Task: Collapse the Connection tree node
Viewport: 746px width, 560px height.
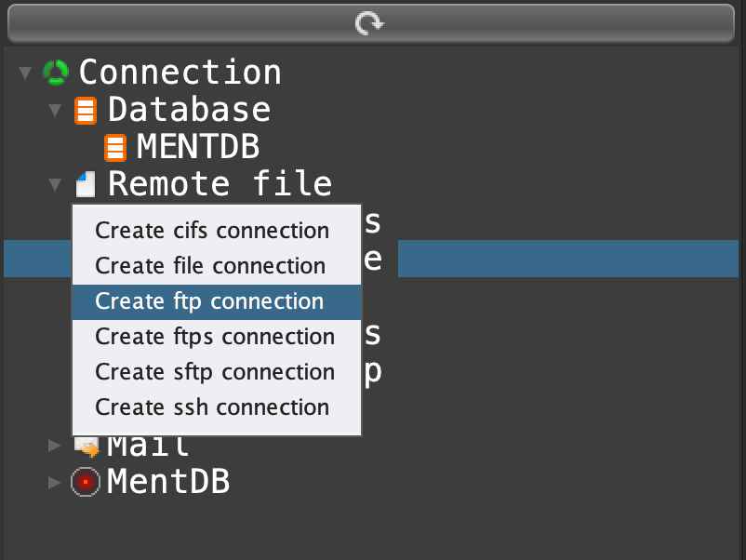Action: click(25, 73)
